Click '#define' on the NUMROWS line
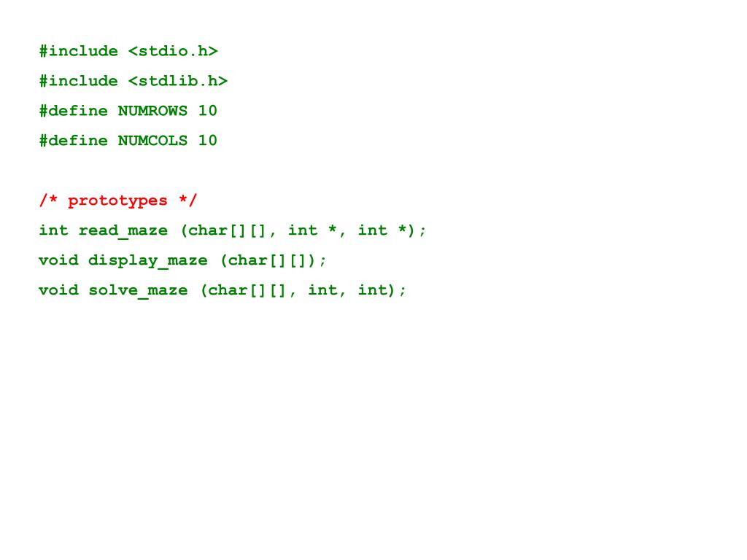 [74, 111]
